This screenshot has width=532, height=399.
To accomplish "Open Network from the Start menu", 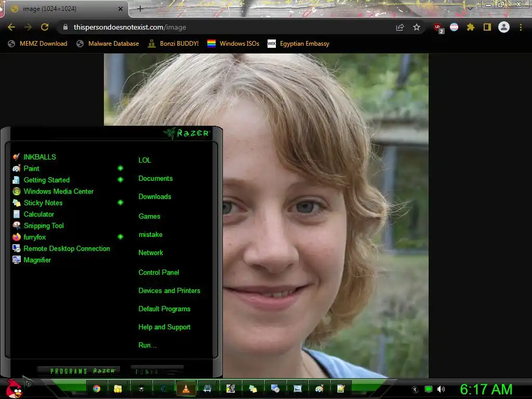I will click(x=151, y=253).
